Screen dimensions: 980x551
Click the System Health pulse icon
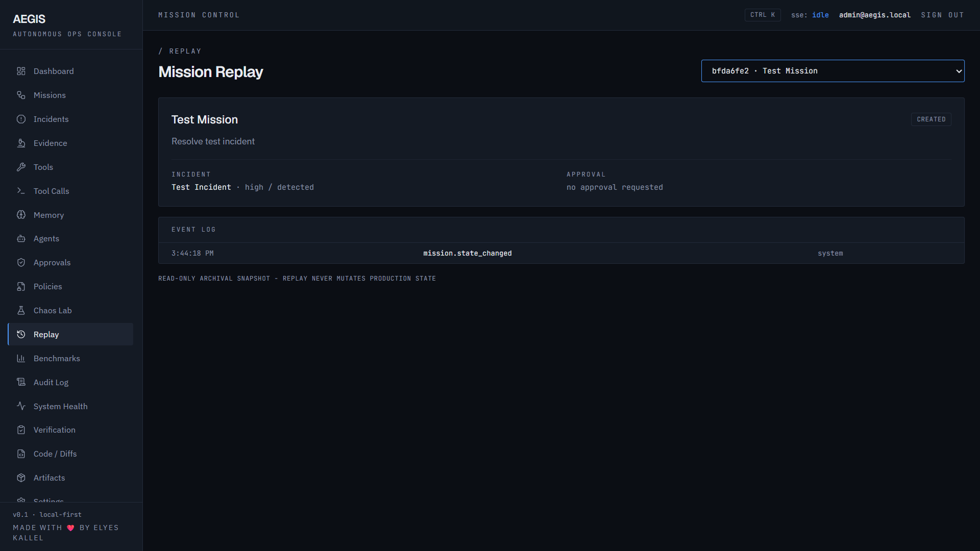click(21, 406)
